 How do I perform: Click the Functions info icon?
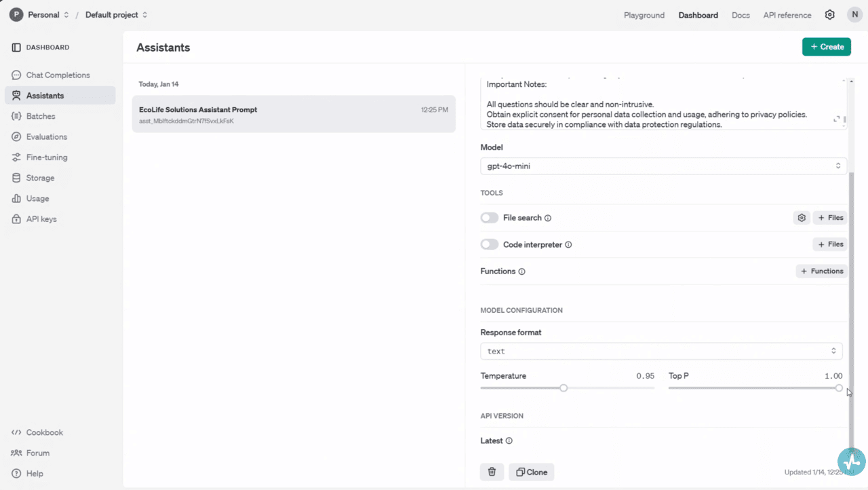[522, 271]
